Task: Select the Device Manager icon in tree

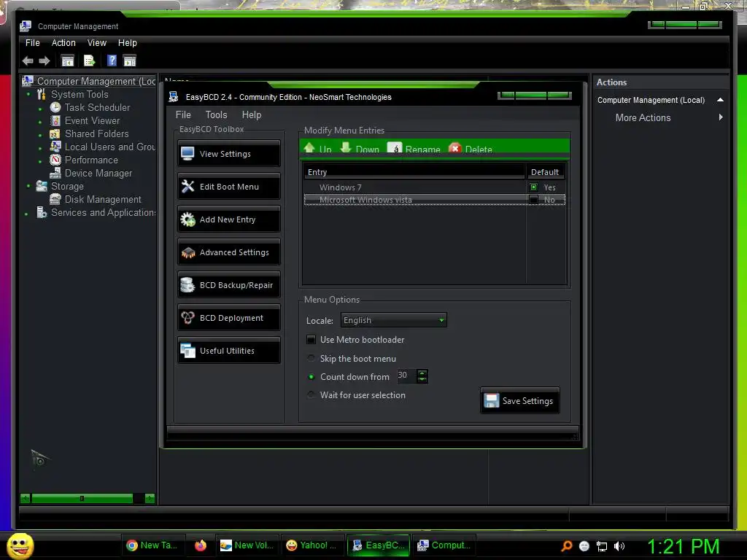Action: (x=55, y=173)
